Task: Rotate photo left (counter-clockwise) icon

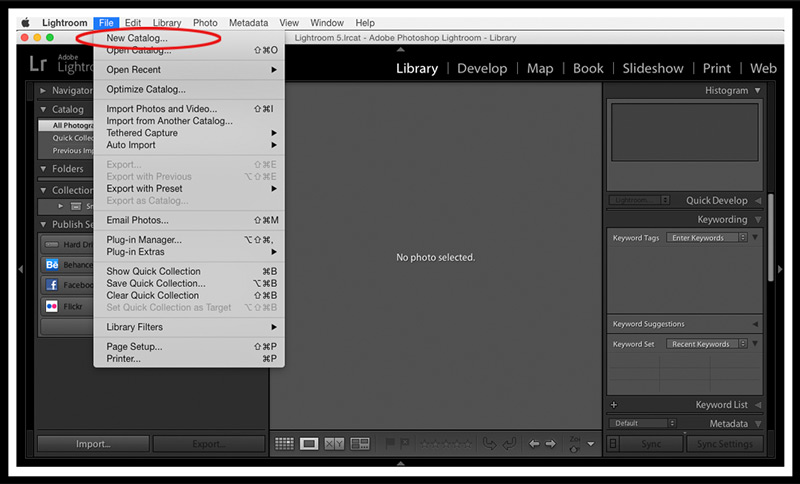Action: [x=489, y=444]
